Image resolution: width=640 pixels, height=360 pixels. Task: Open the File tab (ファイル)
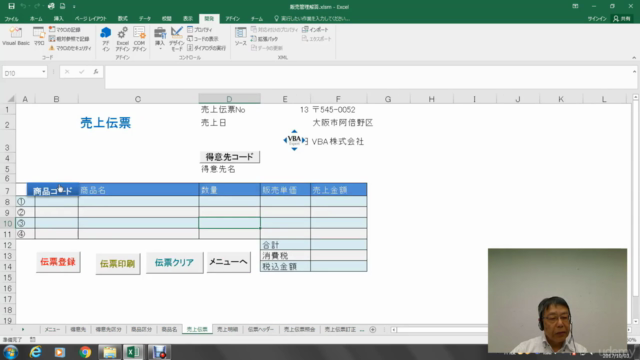click(11, 19)
